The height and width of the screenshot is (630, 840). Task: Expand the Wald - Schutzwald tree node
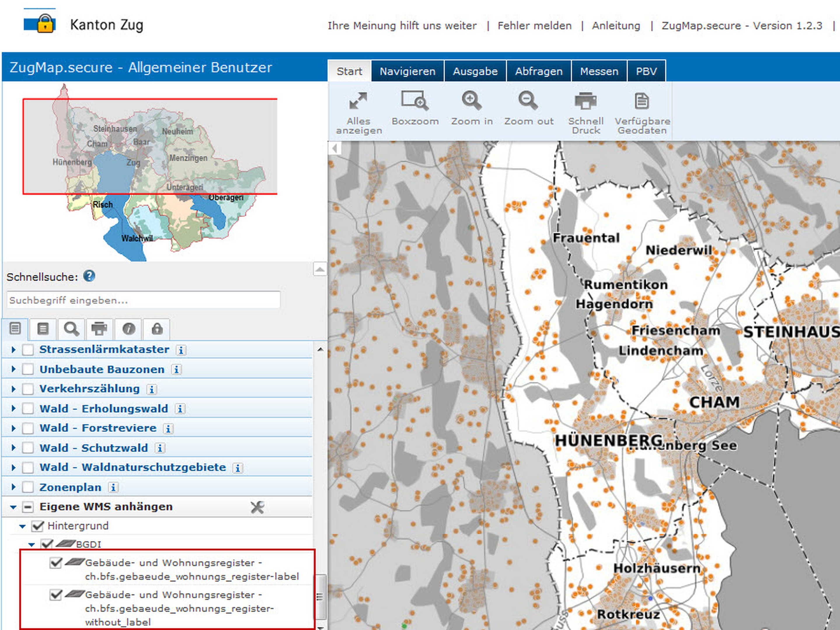(x=14, y=448)
